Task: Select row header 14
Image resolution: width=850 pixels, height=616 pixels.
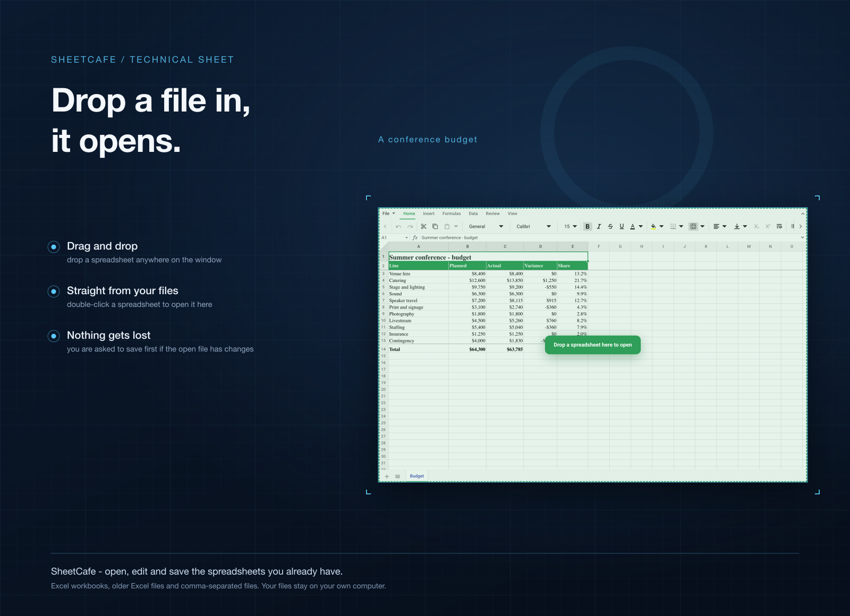Action: point(383,349)
